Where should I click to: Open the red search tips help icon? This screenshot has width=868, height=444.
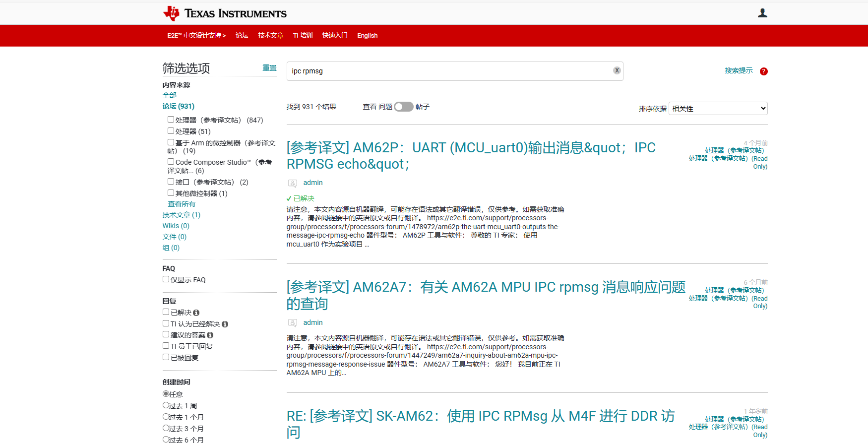[763, 71]
